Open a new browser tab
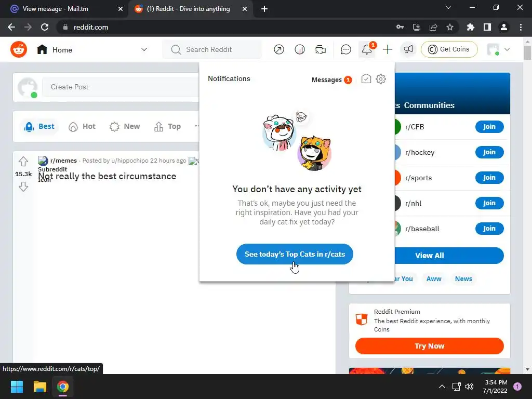 (264, 9)
